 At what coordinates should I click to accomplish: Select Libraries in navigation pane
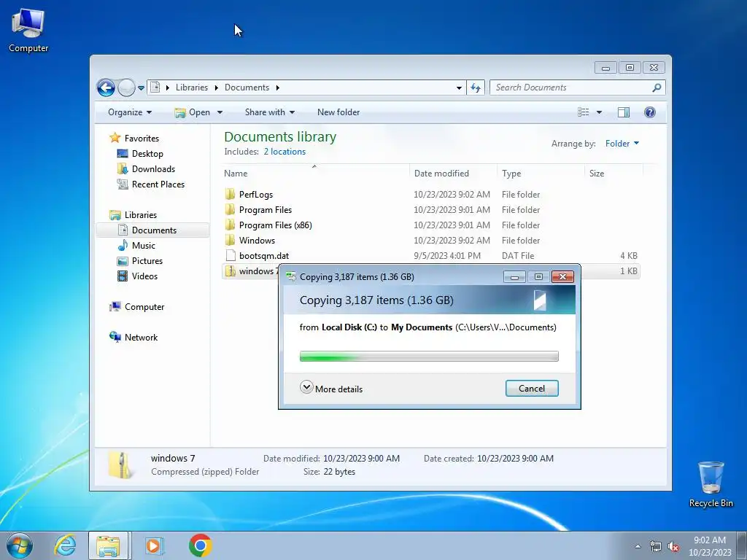(141, 215)
